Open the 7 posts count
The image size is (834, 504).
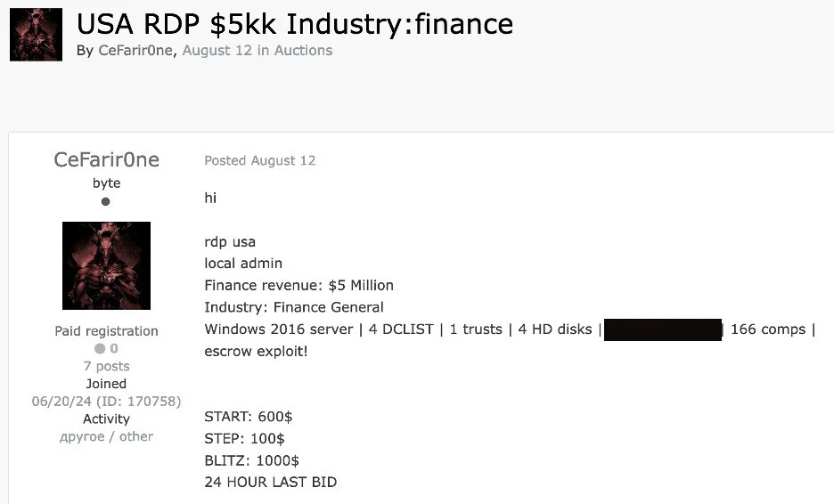click(106, 366)
